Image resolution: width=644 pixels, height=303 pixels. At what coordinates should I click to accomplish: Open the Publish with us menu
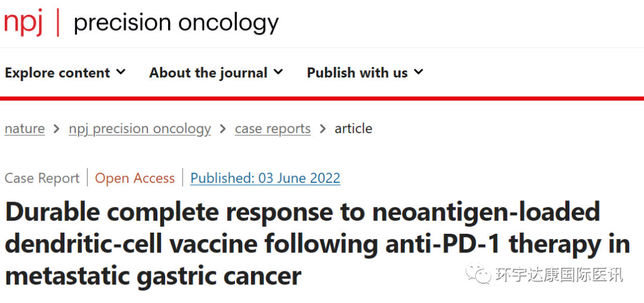tap(357, 73)
